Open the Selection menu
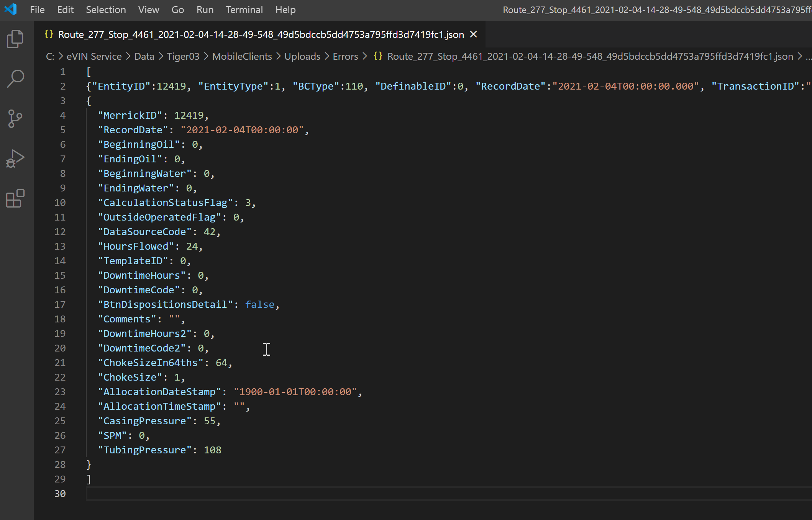The width and height of the screenshot is (812, 520). [106, 10]
